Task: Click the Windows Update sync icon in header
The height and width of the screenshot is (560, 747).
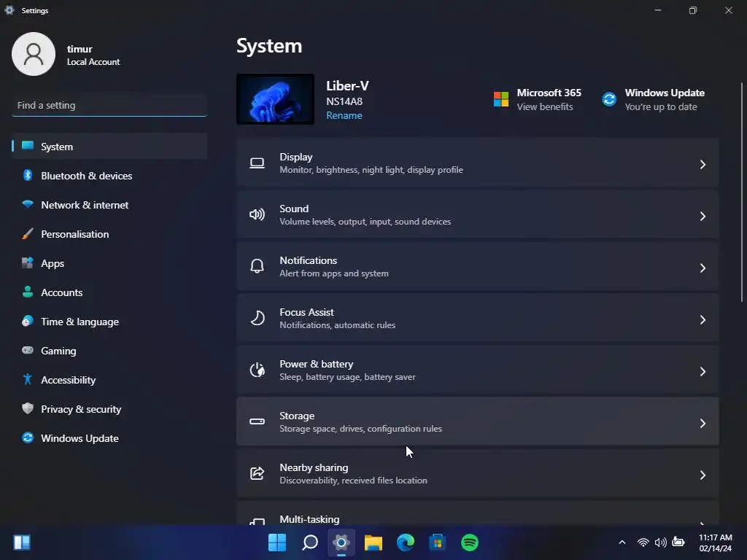Action: (609, 99)
